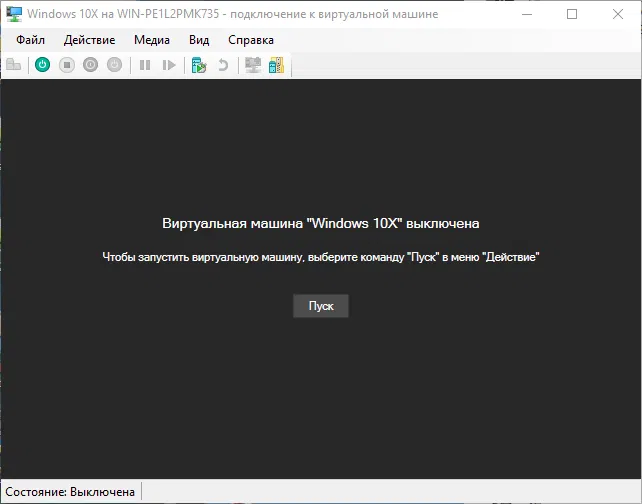Click the window's system icon in title bar
642x504 pixels.
(x=14, y=14)
